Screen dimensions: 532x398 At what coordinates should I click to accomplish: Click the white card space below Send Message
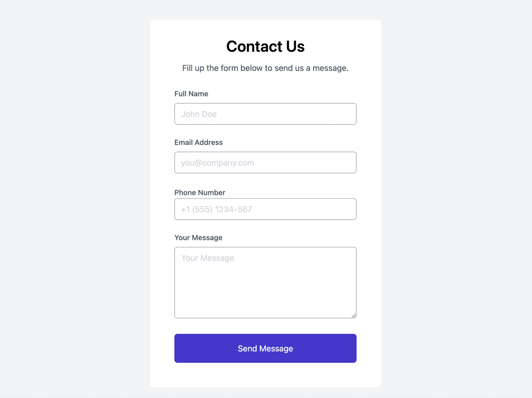265,375
